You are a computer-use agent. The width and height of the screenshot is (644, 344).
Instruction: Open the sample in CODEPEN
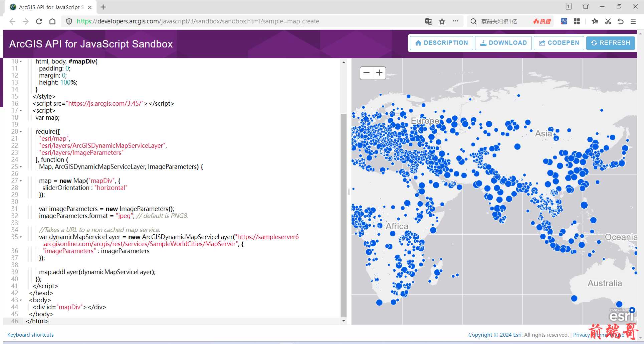click(x=559, y=43)
